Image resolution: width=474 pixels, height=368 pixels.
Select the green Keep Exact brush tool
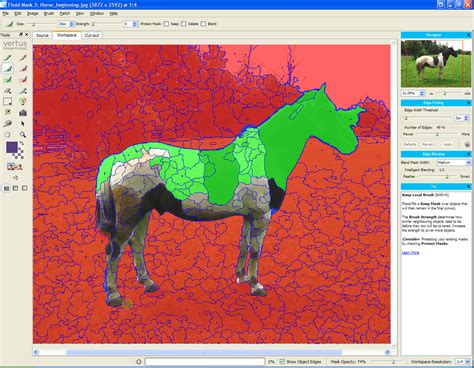coord(7,58)
